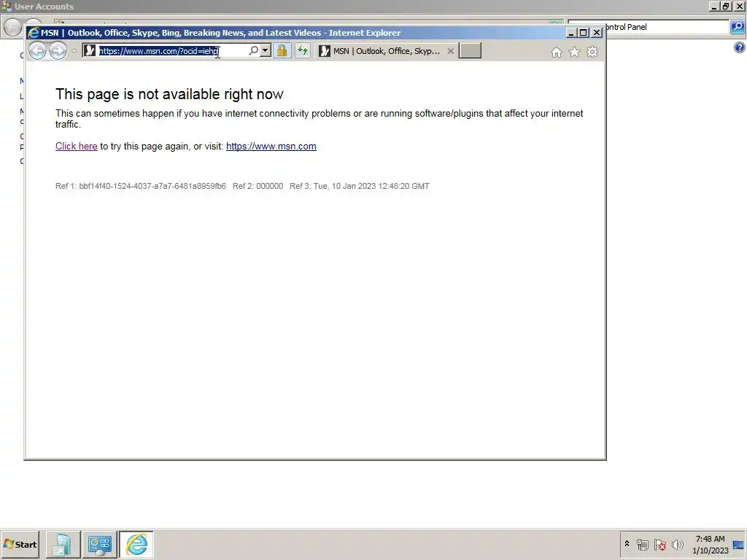Click the volume speaker tray icon
Viewport: 747px width, 560px height.
677,544
